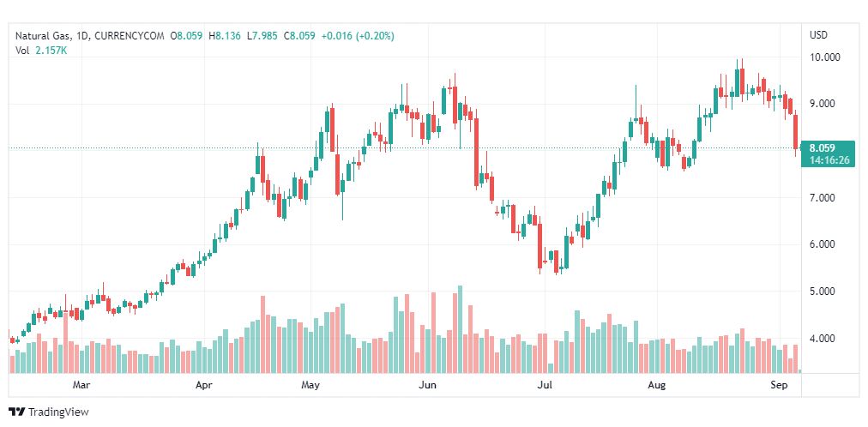This screenshot has width=868, height=427.
Task: Select the Apr label on time axis
Action: (203, 385)
